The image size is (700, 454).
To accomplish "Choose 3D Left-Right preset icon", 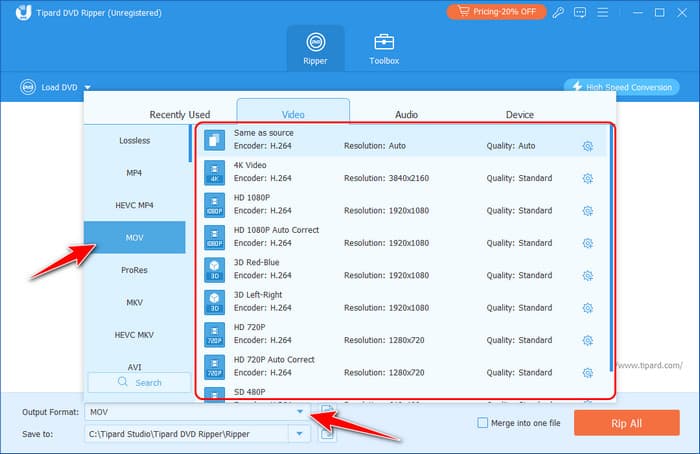I will click(x=214, y=302).
